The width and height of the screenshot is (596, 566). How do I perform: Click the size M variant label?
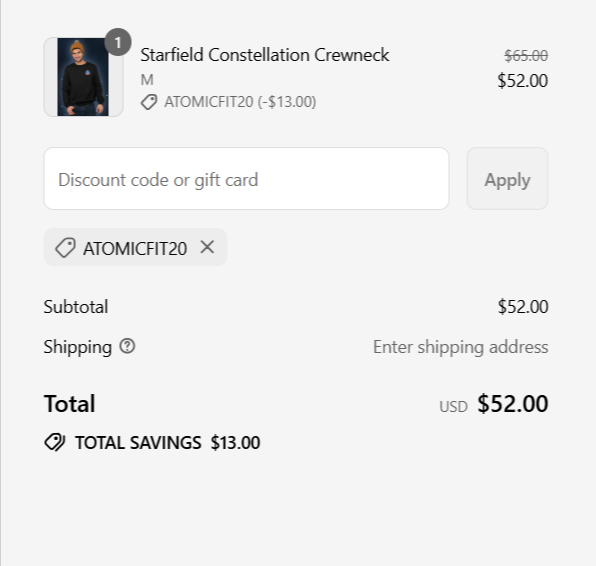tap(147, 80)
